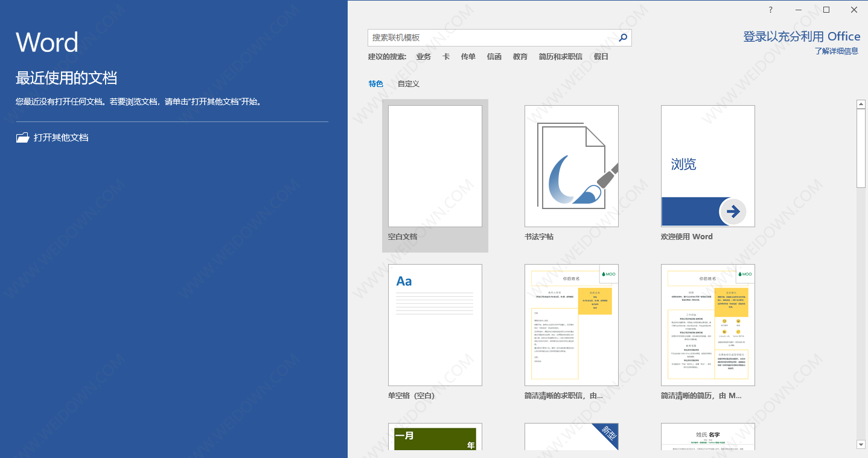Minimize the Word window

[x=799, y=10]
